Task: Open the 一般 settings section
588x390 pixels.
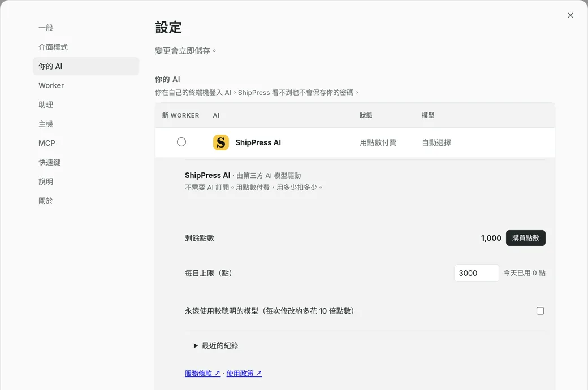Action: tap(46, 28)
